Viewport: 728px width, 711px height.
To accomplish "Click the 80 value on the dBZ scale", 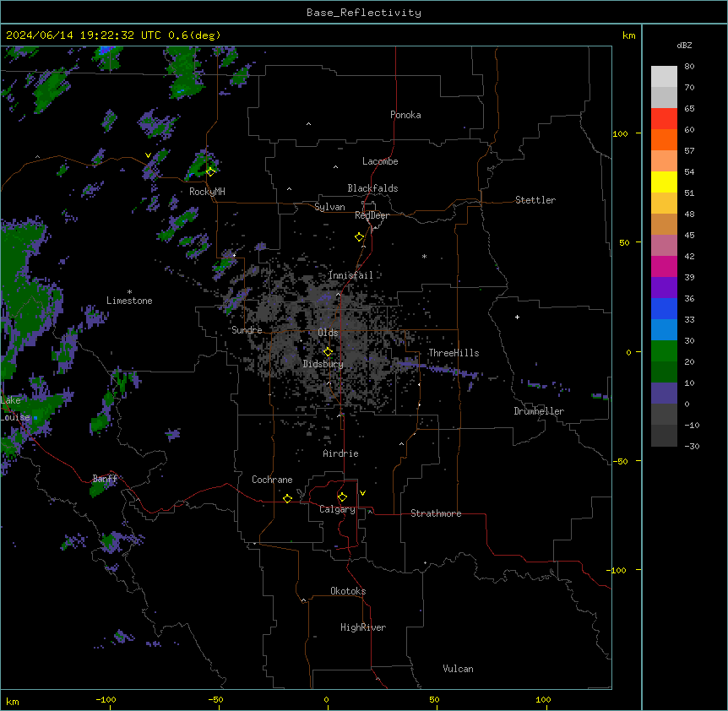I will tap(689, 67).
